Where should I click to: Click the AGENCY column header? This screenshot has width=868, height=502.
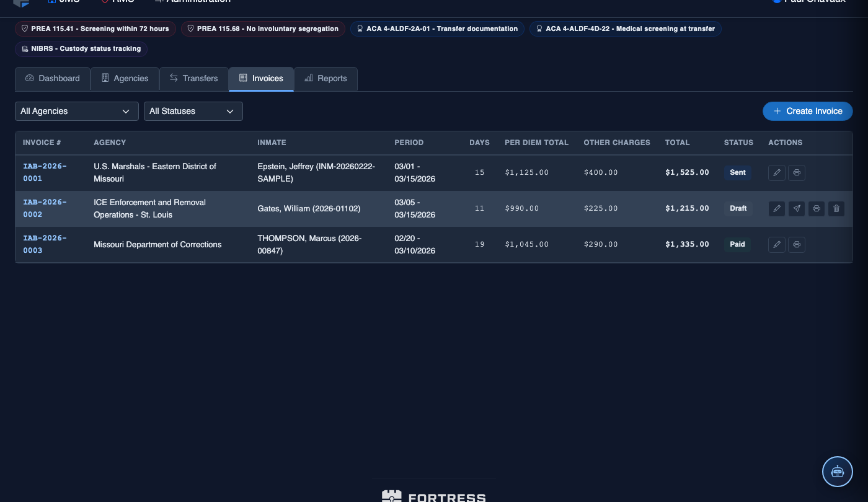pos(110,143)
